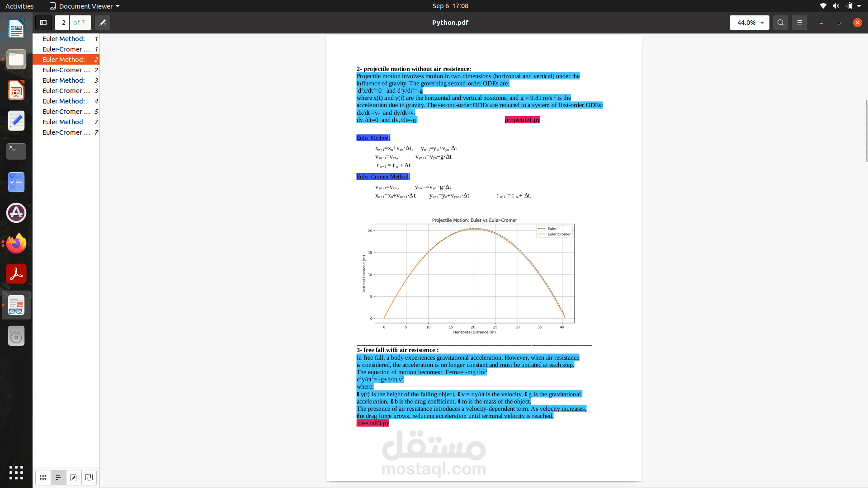
Task: Launch Firefox from the dock
Action: [x=16, y=244]
